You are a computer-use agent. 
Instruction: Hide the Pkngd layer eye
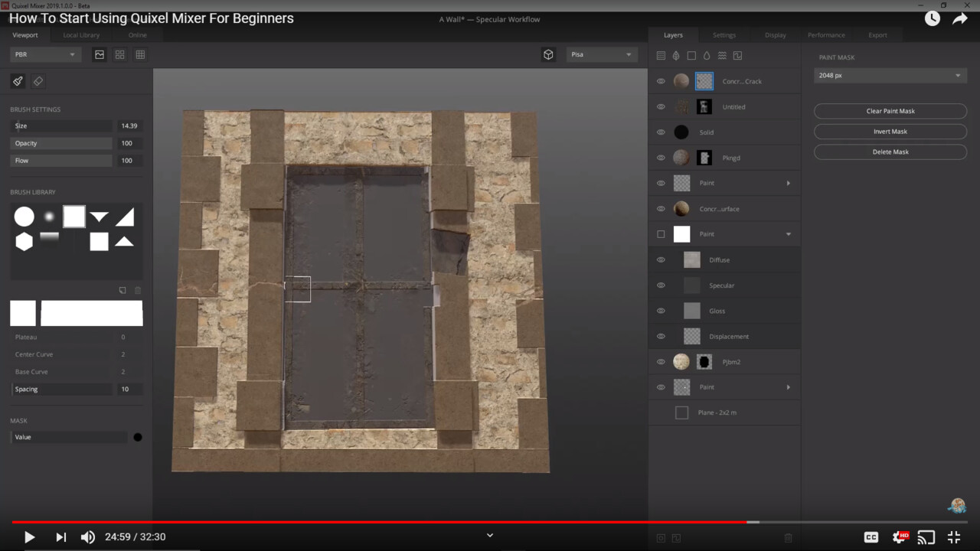point(661,158)
